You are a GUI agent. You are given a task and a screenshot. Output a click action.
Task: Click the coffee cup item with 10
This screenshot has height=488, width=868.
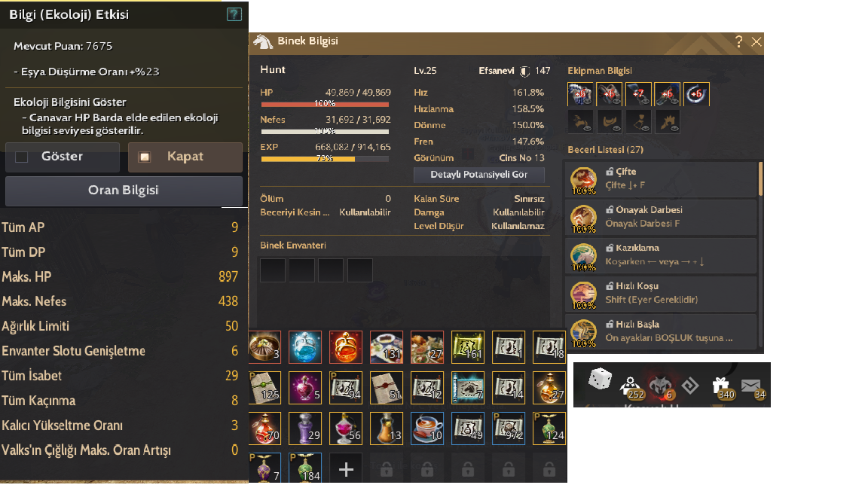point(427,429)
